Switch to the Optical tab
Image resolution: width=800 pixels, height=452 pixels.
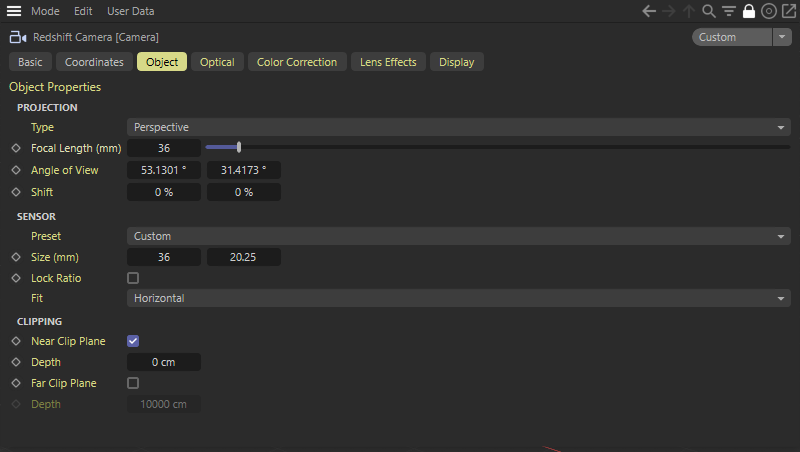tap(217, 62)
